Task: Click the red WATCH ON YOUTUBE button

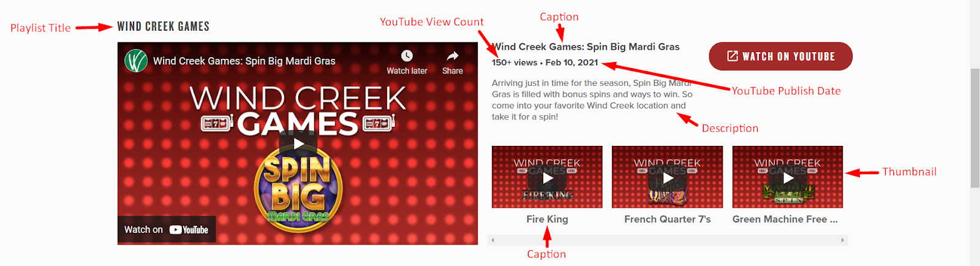Action: pos(780,56)
